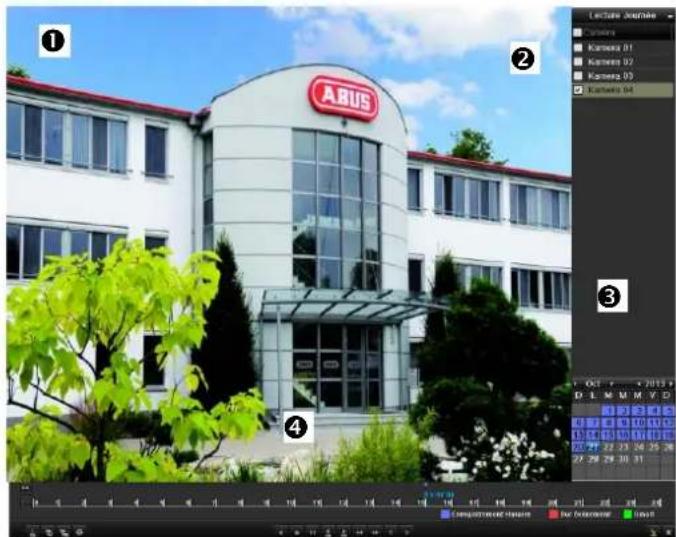676x537 pixels.
Task: Stop the playback
Action: [x=297, y=533]
